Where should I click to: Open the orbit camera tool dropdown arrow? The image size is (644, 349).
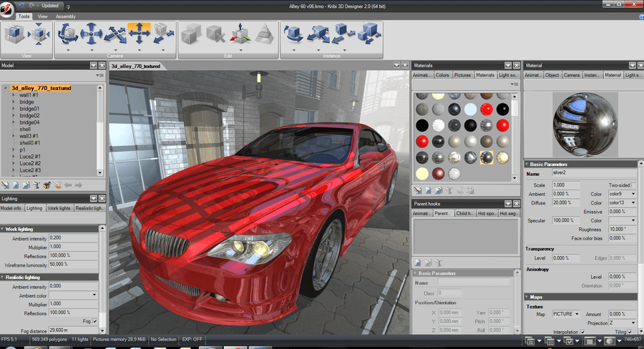(x=68, y=50)
